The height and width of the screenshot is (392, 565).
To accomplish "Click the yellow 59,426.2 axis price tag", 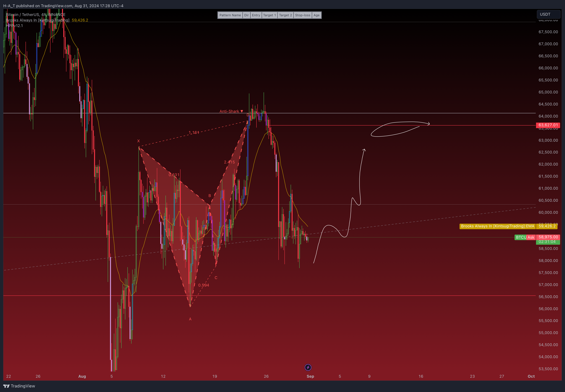I will [x=547, y=226].
